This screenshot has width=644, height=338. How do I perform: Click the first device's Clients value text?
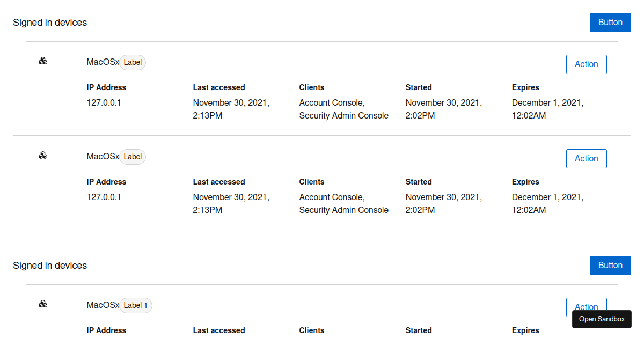pyautogui.click(x=343, y=109)
